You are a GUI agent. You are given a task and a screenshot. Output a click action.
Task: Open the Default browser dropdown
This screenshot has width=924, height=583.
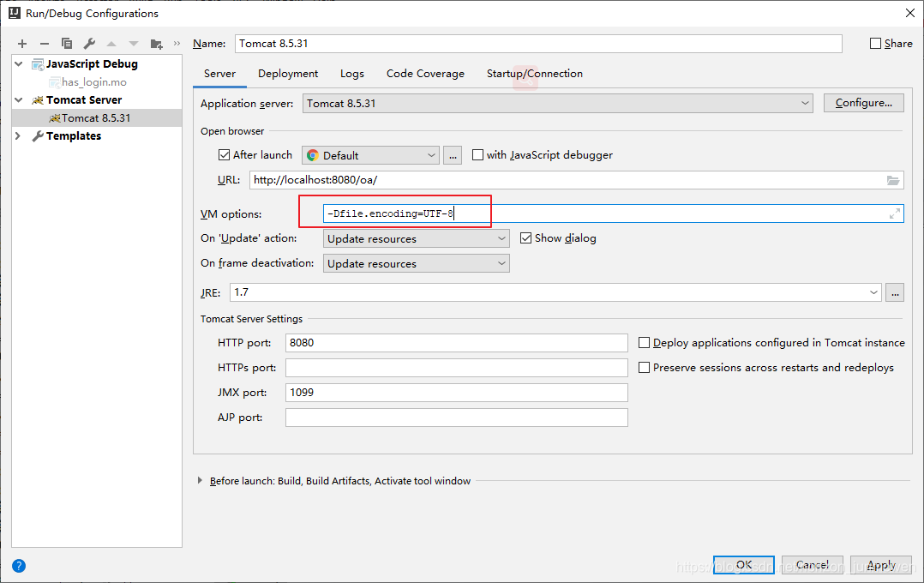(x=370, y=156)
